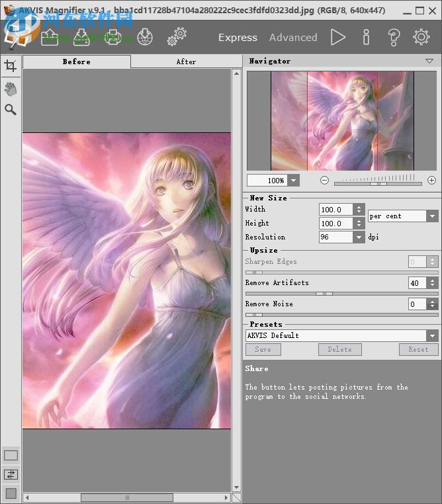442x504 pixels.
Task: Click the Remove Artifacts value field
Action: [x=418, y=283]
